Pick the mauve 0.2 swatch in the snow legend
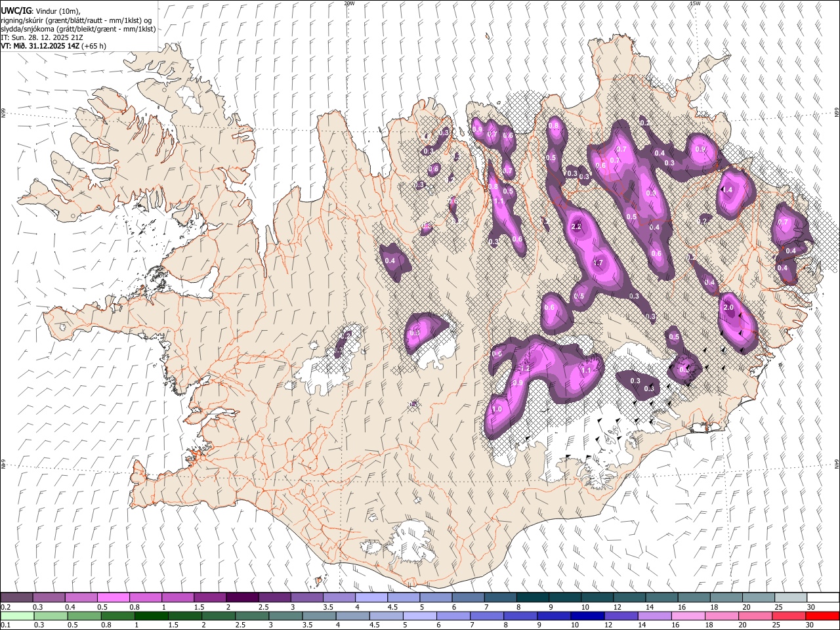This screenshot has height=630, width=840. (16, 597)
